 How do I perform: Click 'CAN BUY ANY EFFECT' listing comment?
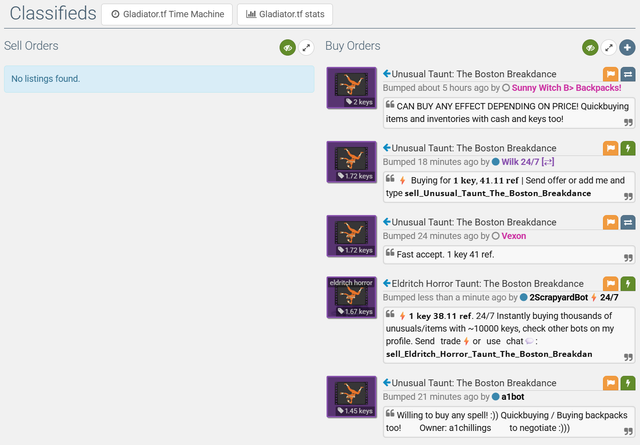(x=509, y=112)
